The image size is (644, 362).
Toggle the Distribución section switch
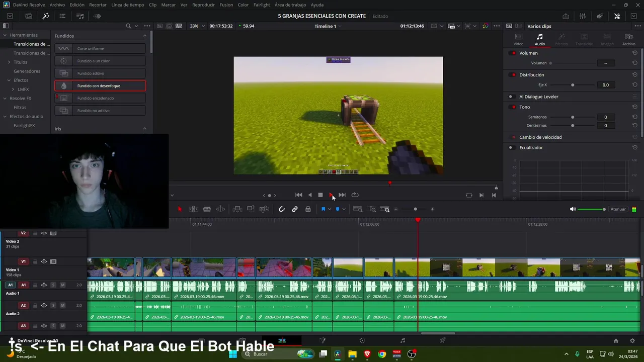(x=513, y=75)
